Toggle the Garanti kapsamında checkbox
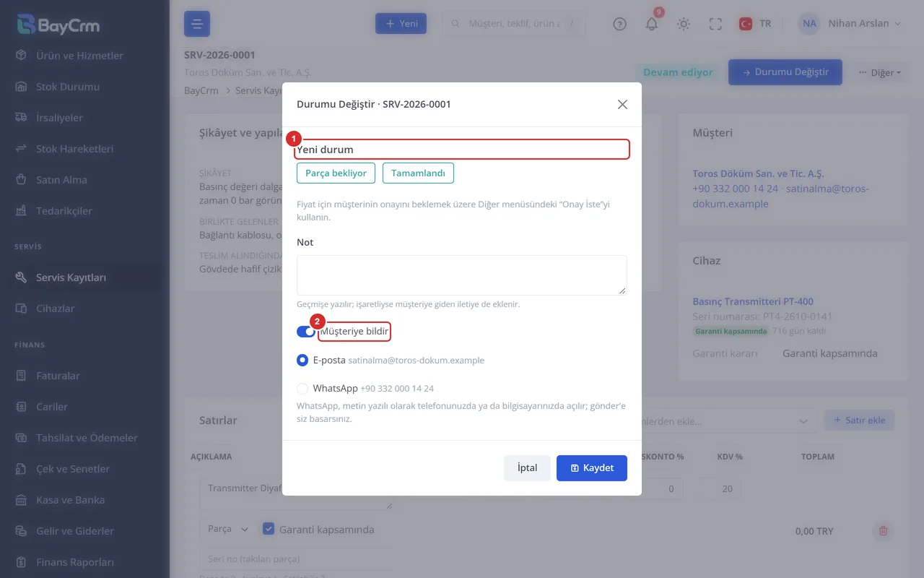This screenshot has width=924, height=578. point(269,529)
